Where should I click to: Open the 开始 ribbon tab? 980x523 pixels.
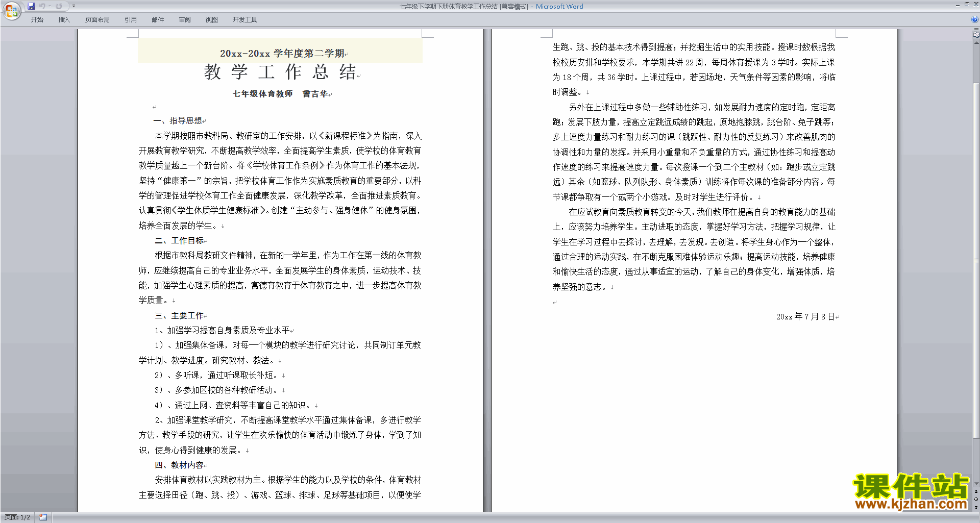pos(37,20)
